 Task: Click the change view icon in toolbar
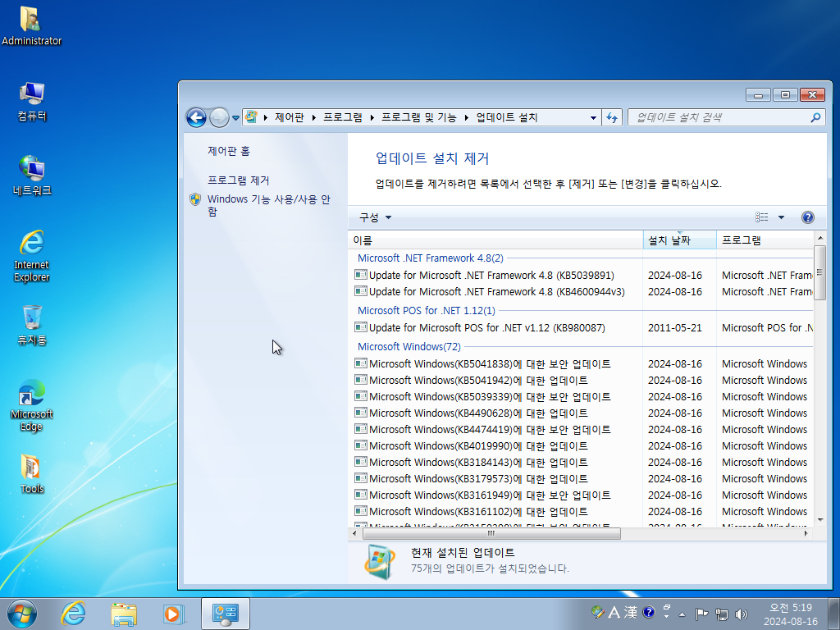click(x=762, y=217)
